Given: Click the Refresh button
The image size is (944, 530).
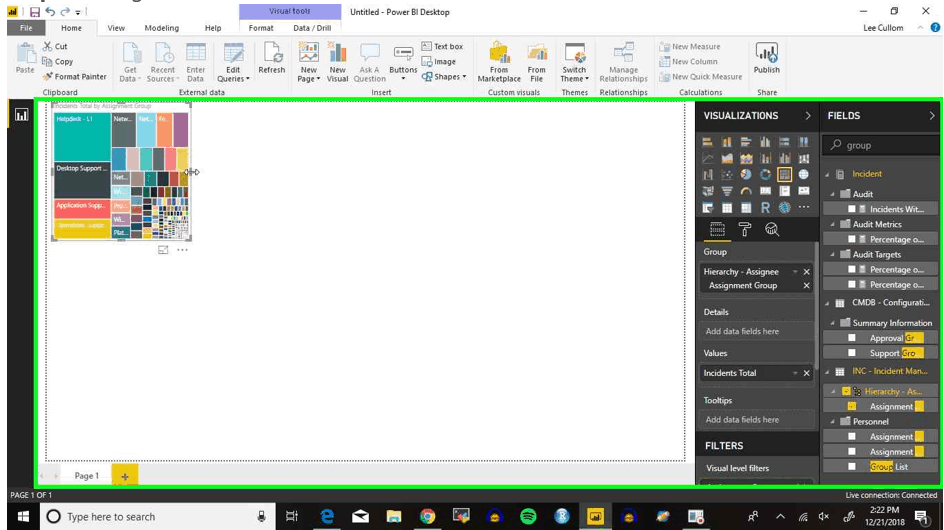Looking at the screenshot, I should [272, 58].
